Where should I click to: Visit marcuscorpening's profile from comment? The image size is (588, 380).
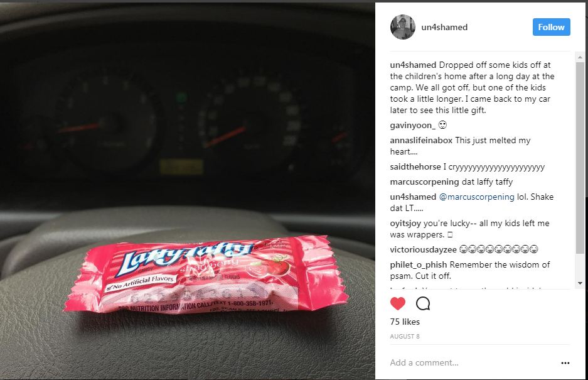coord(424,182)
